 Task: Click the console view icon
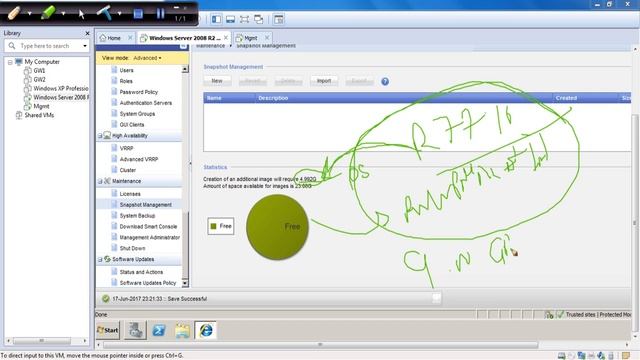tap(279, 19)
